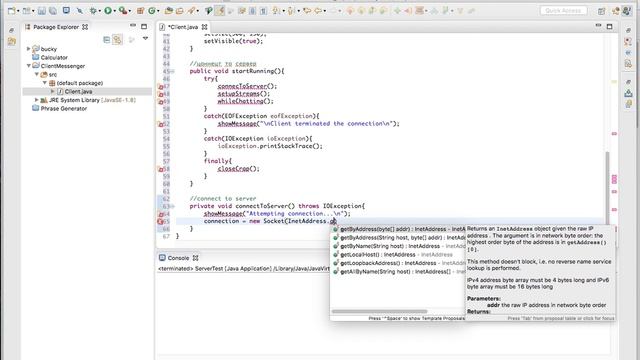The image size is (640, 360).
Task: Click the Save All toolbar icon
Action: click(53, 11)
